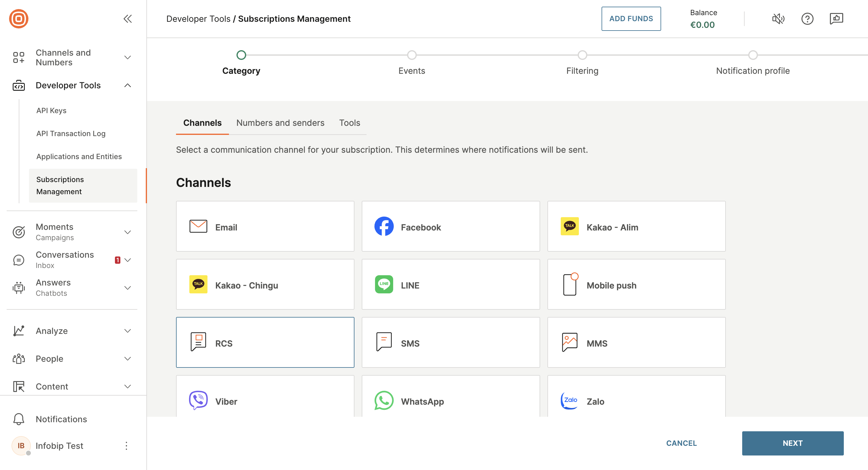Select the WhatsApp label text
Image resolution: width=868 pixels, height=470 pixels.
422,401
